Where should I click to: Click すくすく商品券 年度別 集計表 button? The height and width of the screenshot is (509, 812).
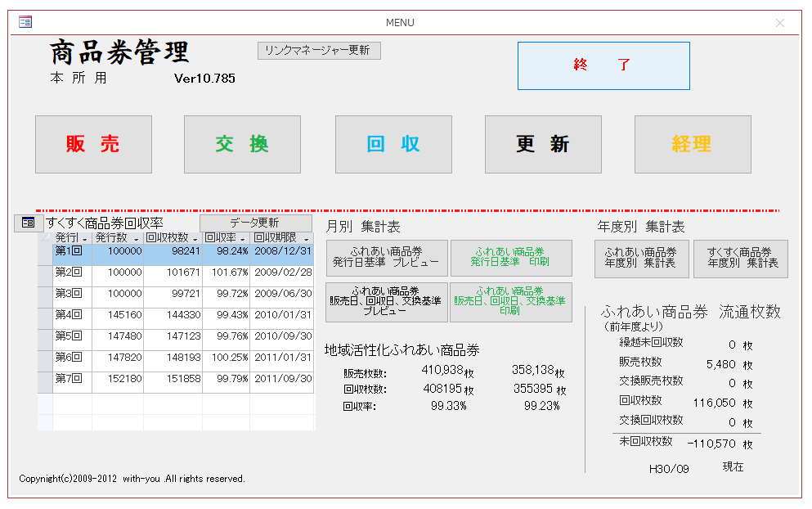pos(740,259)
